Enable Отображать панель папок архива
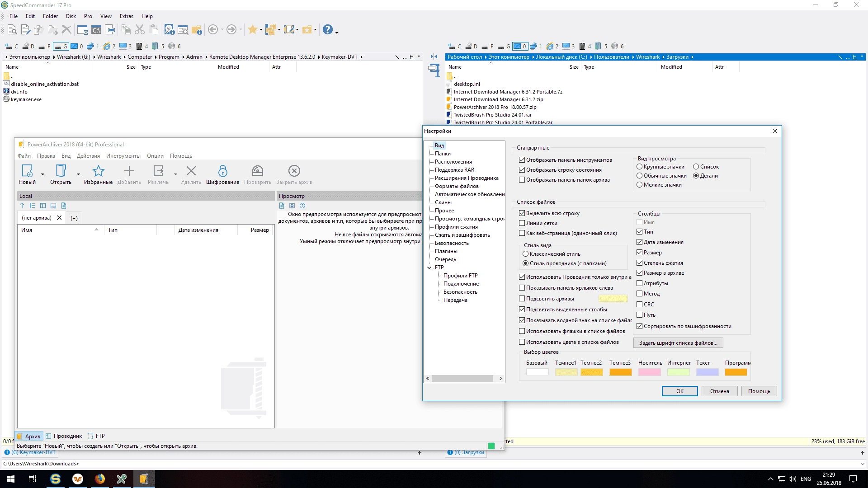 click(522, 180)
